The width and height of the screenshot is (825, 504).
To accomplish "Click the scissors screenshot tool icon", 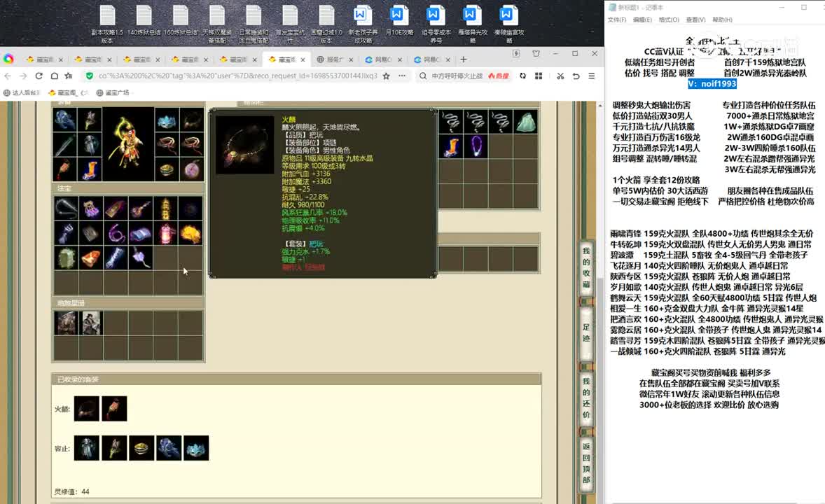I will (560, 76).
